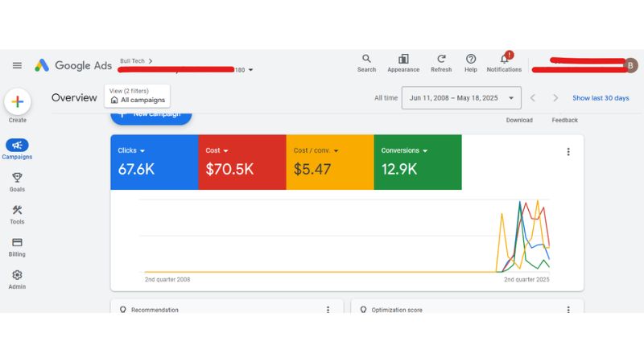
Task: Open account avatar with letter B
Action: pyautogui.click(x=630, y=66)
